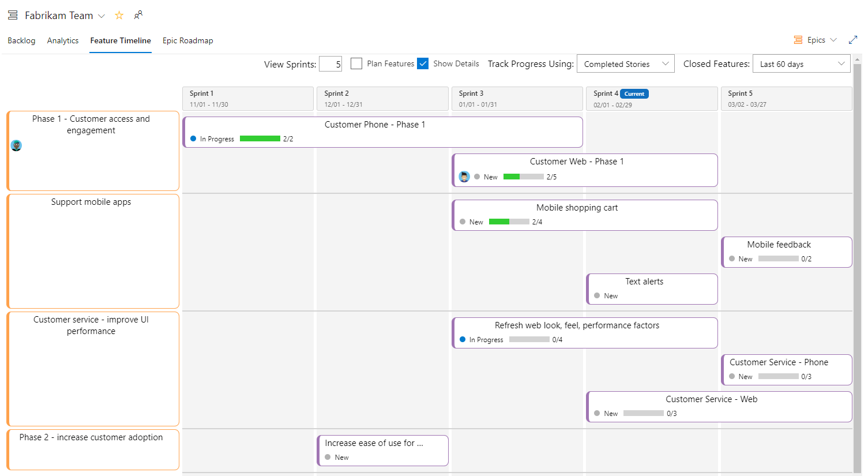
Task: Open the Text alerts feature card
Action: pos(644,282)
